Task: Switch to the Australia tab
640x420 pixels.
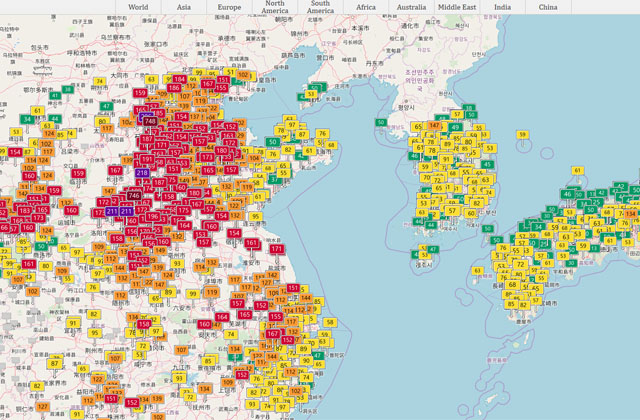Action: click(x=411, y=7)
